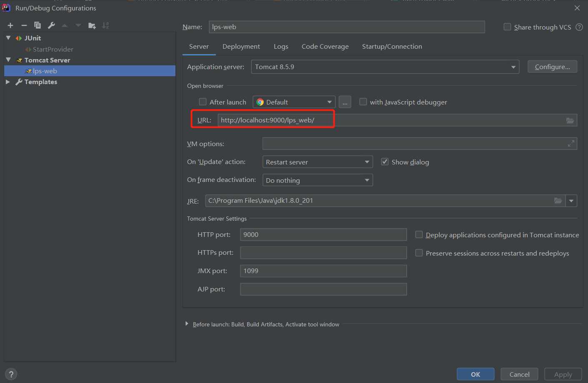Screen dimensions: 588x383
Task: Open the URL field folder browse icon
Action: pyautogui.click(x=570, y=120)
